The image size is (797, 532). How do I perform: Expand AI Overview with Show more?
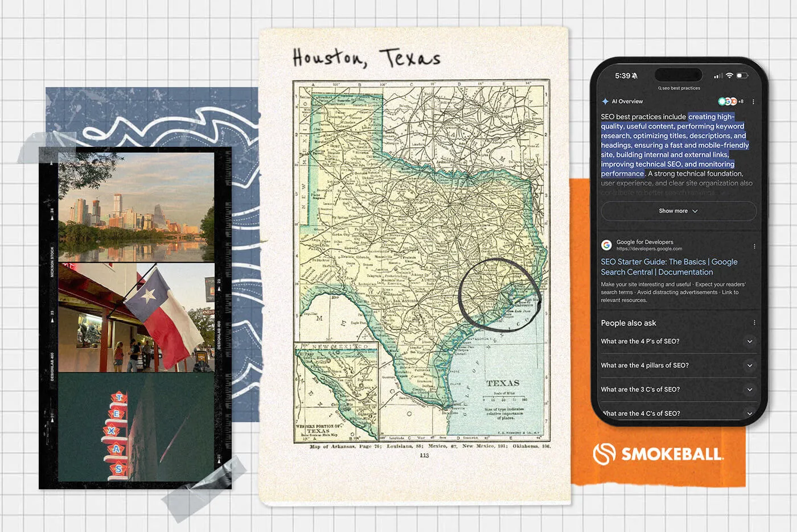coord(679,211)
